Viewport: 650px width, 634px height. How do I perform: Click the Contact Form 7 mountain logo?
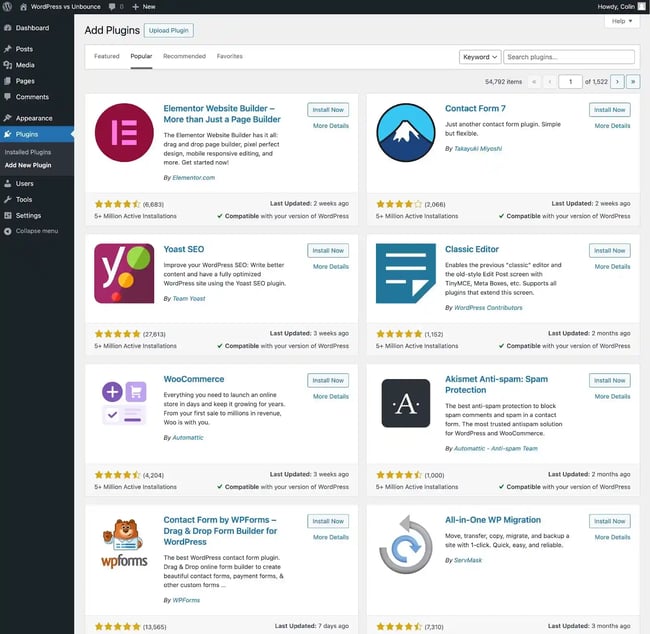405,133
